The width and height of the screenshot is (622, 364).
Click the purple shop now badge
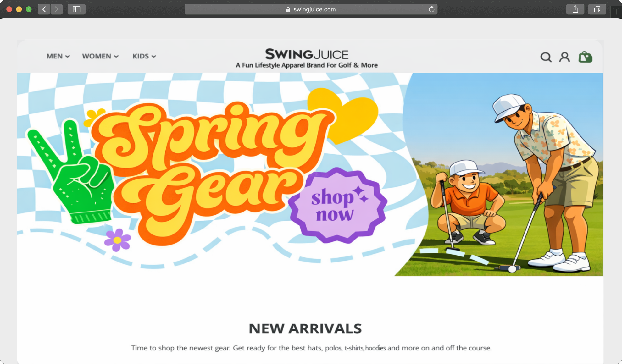click(337, 205)
